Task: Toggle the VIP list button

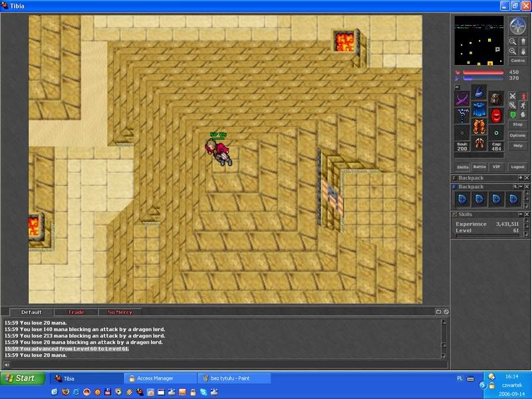Action: (x=496, y=167)
